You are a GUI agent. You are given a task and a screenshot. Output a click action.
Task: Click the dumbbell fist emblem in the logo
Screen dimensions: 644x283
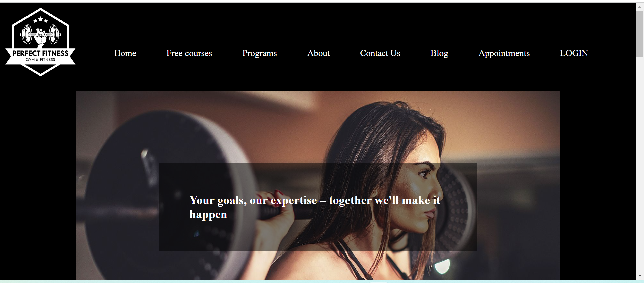pyautogui.click(x=40, y=36)
